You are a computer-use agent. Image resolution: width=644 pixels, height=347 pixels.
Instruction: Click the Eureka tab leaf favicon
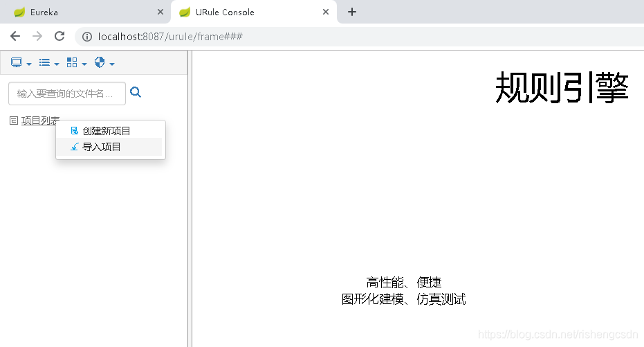19,12
